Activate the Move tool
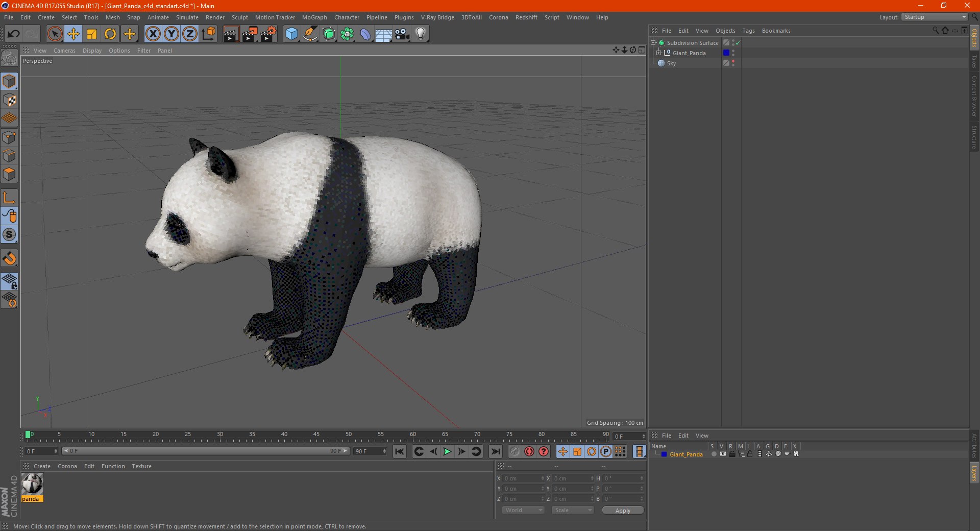This screenshot has width=980, height=531. 73,34
